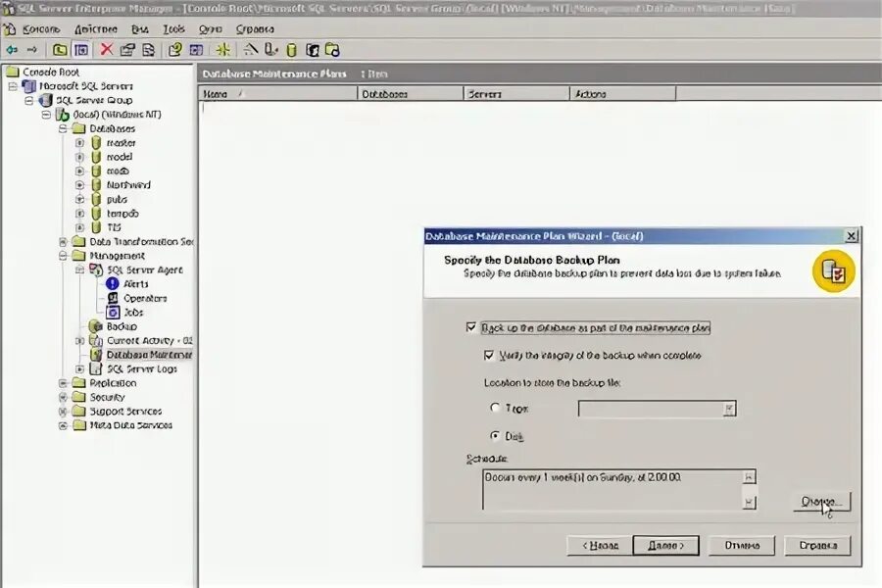882x588 pixels.
Task: Click the Servers column header
Action: pos(516,94)
